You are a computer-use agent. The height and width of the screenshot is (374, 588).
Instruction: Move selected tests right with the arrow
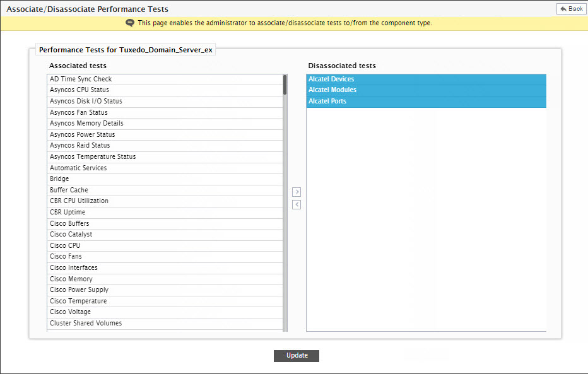click(x=297, y=192)
